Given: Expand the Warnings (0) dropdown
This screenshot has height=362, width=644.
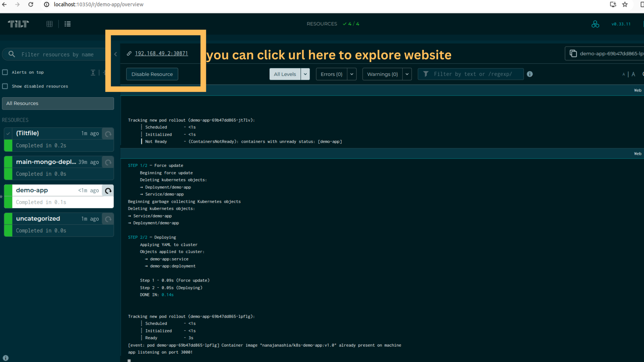Looking at the screenshot, I should pos(407,74).
